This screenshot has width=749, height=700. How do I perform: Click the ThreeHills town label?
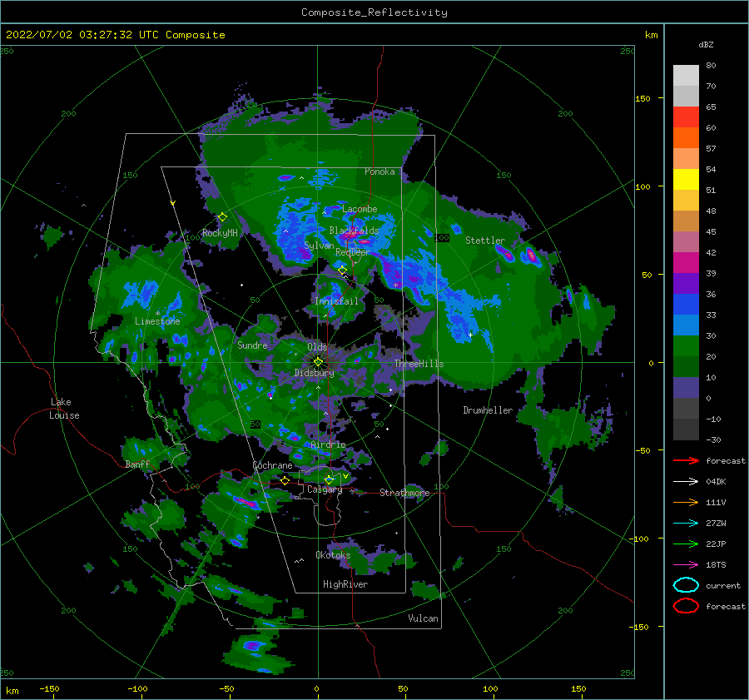pos(419,364)
